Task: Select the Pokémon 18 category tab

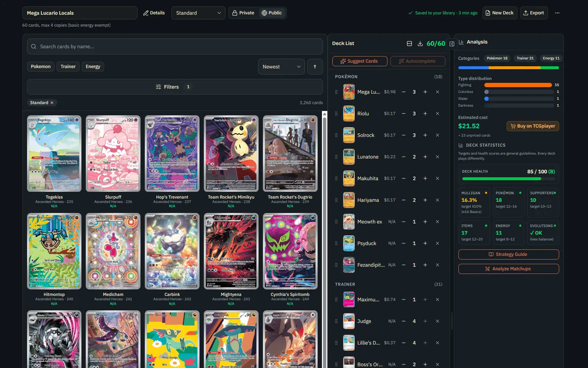Action: pos(497,58)
